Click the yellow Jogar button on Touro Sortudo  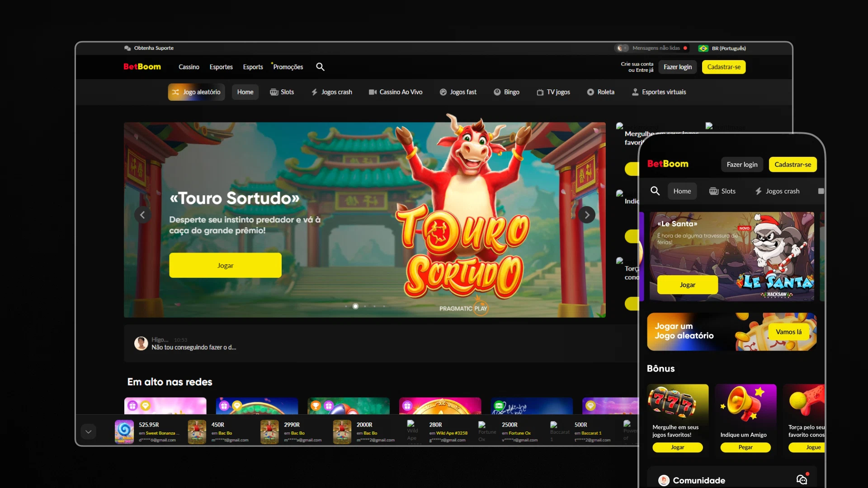225,265
